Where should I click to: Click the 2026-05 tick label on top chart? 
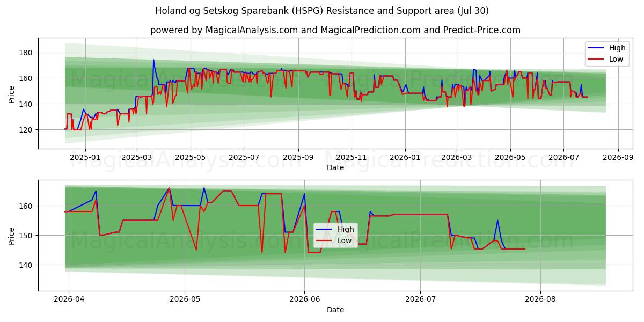pyautogui.click(x=510, y=157)
